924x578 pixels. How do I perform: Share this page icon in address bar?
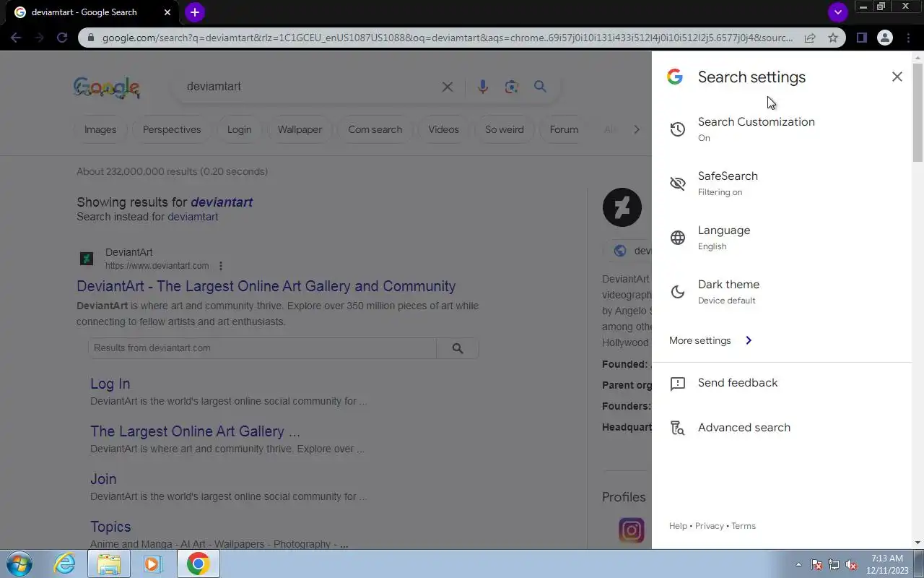tap(810, 38)
